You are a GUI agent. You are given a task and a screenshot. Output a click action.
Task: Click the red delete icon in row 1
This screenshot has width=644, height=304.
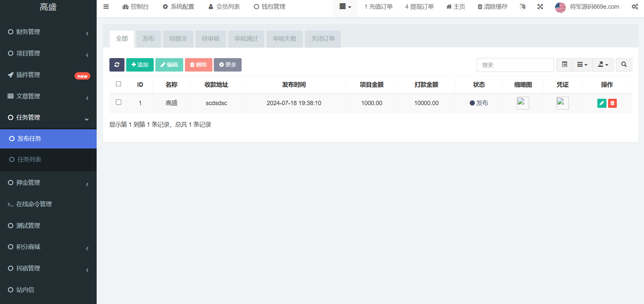point(612,103)
